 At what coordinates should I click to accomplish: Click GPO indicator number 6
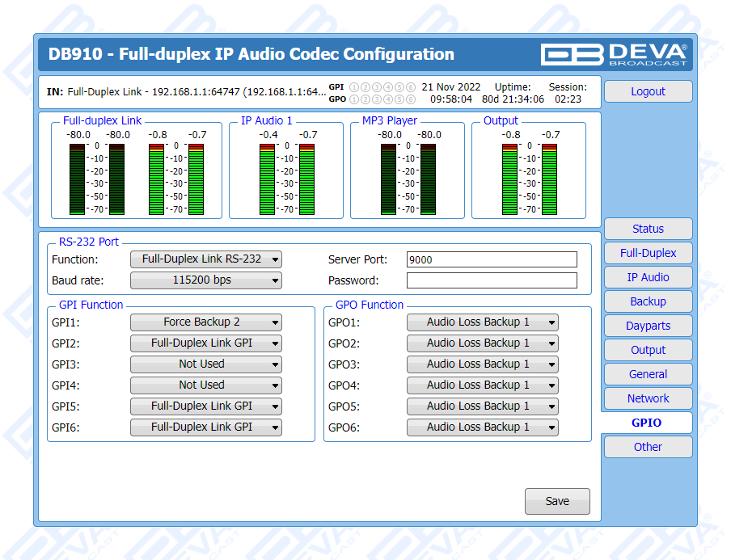coord(411,99)
